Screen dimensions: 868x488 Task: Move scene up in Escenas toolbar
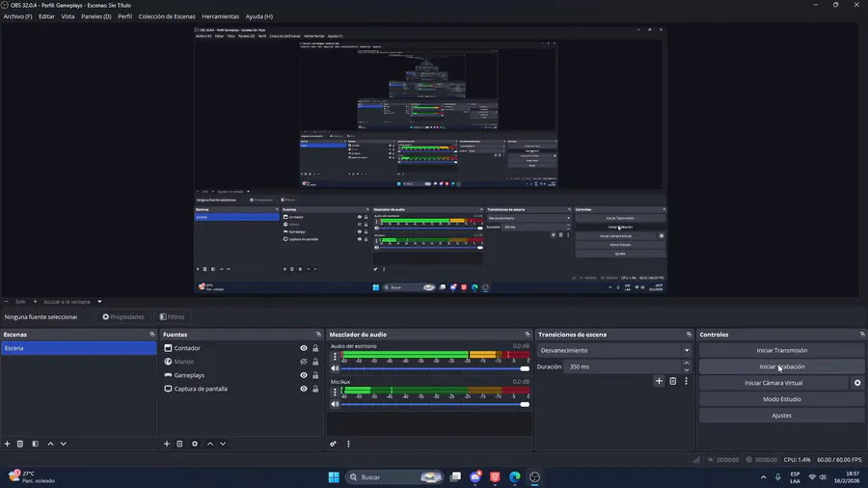pyautogui.click(x=50, y=444)
